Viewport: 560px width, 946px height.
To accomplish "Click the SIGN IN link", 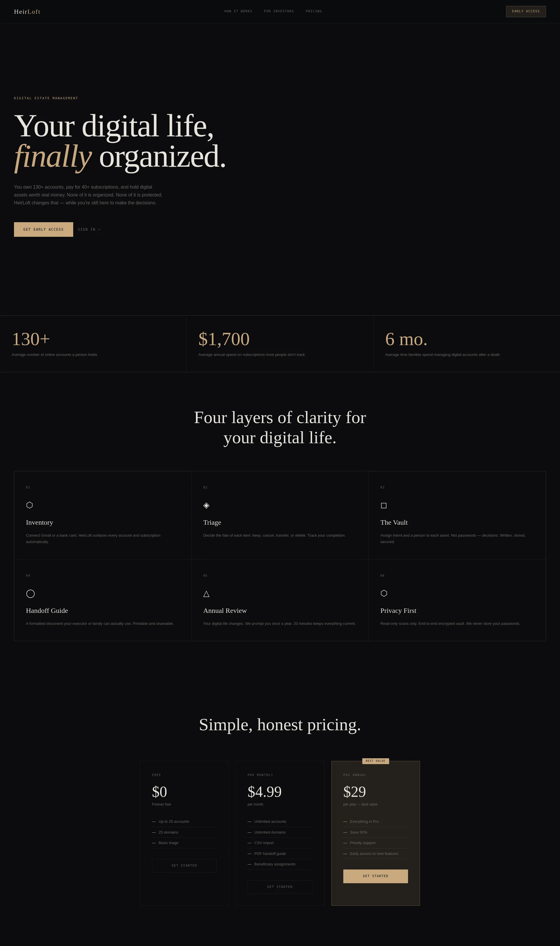I will click(x=89, y=229).
